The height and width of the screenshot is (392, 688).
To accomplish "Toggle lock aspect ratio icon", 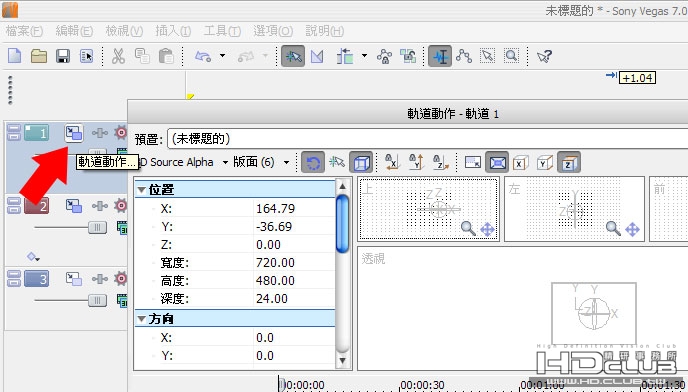I will coord(473,162).
